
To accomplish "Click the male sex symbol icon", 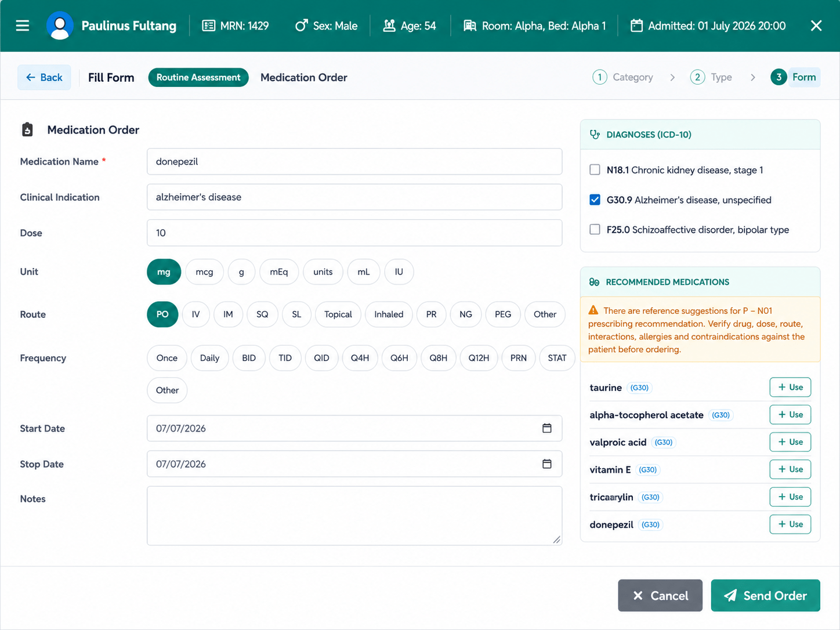I will pyautogui.click(x=301, y=26).
